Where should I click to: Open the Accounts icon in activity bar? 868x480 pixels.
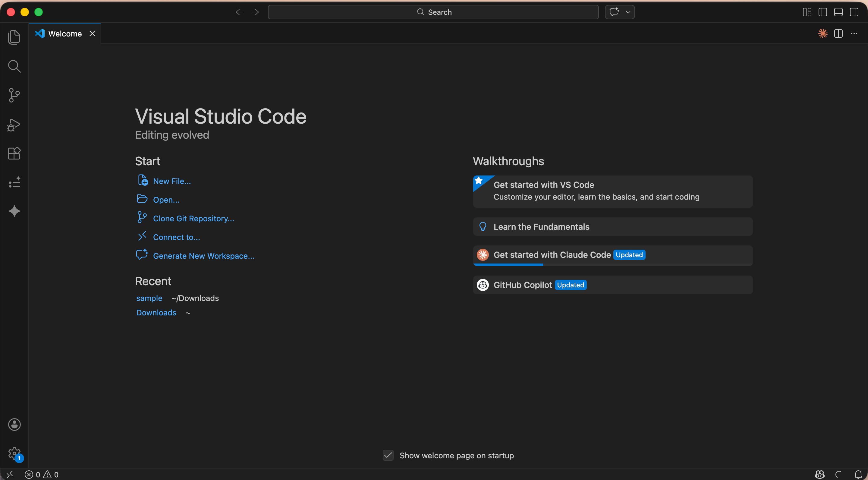point(14,425)
